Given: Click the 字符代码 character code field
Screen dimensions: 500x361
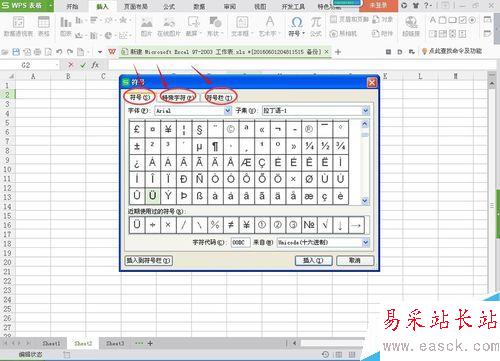Looking at the screenshot, I should 240,242.
